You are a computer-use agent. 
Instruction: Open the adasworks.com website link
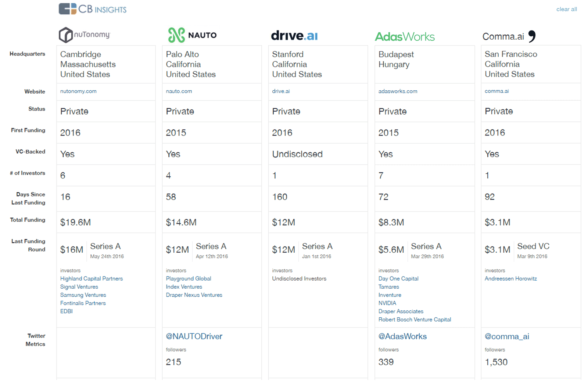pyautogui.click(x=398, y=91)
